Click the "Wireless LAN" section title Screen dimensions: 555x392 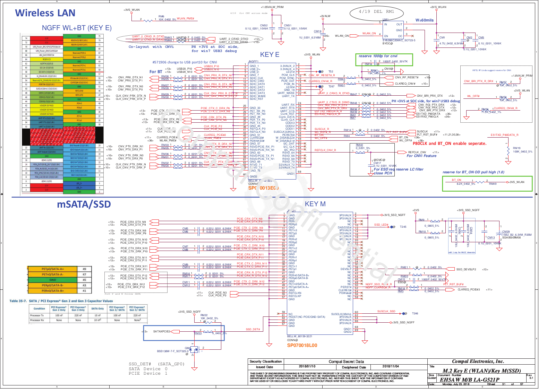point(45,13)
